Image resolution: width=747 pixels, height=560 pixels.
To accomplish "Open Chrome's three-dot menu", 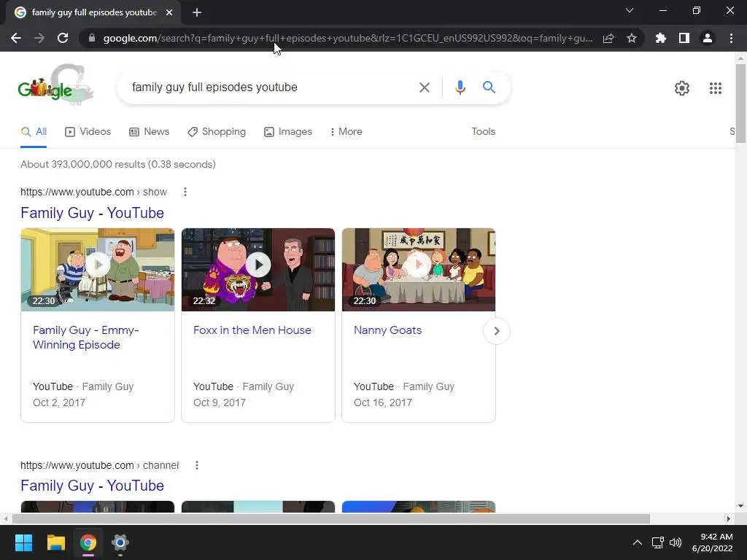I will click(x=731, y=38).
